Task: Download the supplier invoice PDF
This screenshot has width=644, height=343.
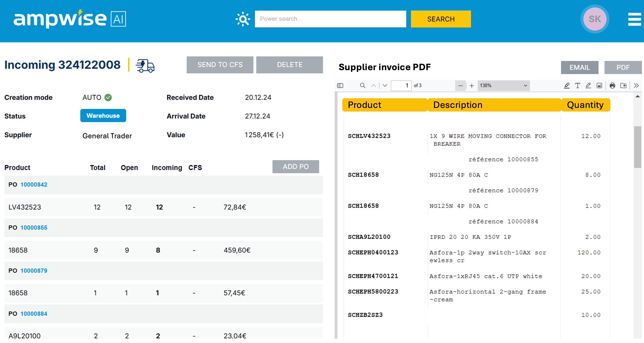Action: [624, 85]
